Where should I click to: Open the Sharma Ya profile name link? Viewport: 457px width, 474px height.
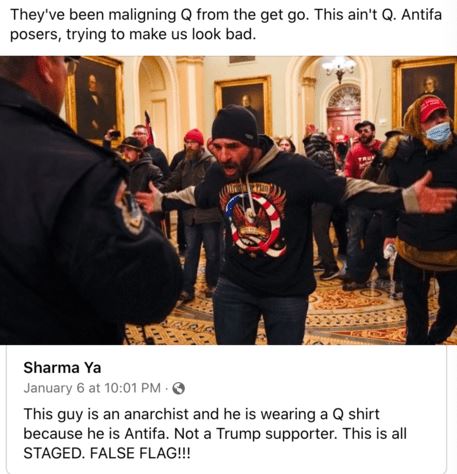(62, 368)
